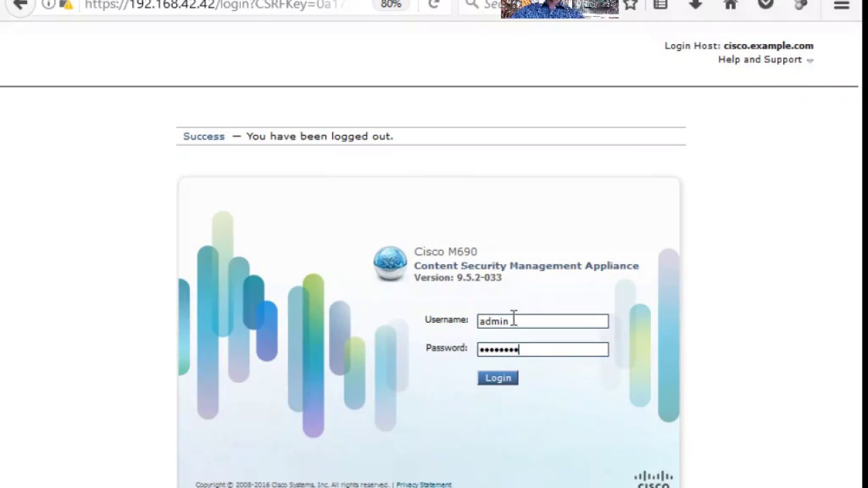
Task: Open the extension icon beside Pocket
Action: click(x=801, y=5)
